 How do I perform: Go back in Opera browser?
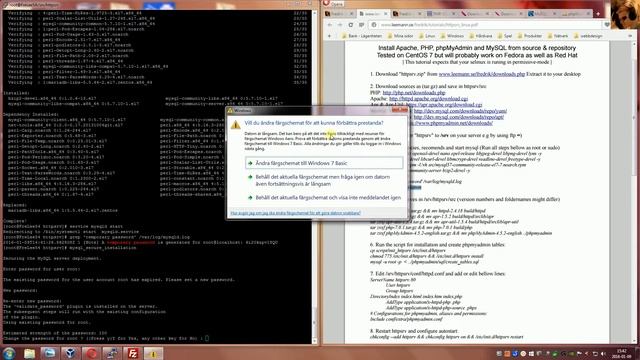pyautogui.click(x=330, y=25)
